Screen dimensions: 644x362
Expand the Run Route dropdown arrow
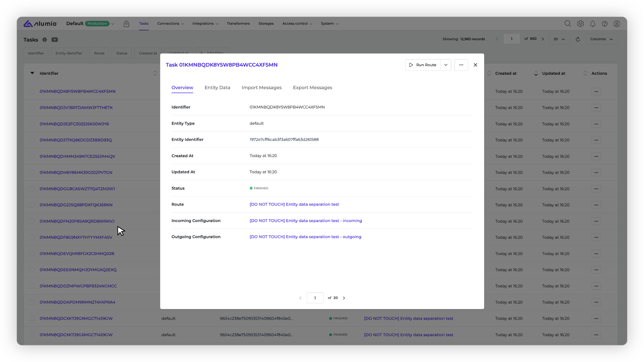[x=446, y=65]
